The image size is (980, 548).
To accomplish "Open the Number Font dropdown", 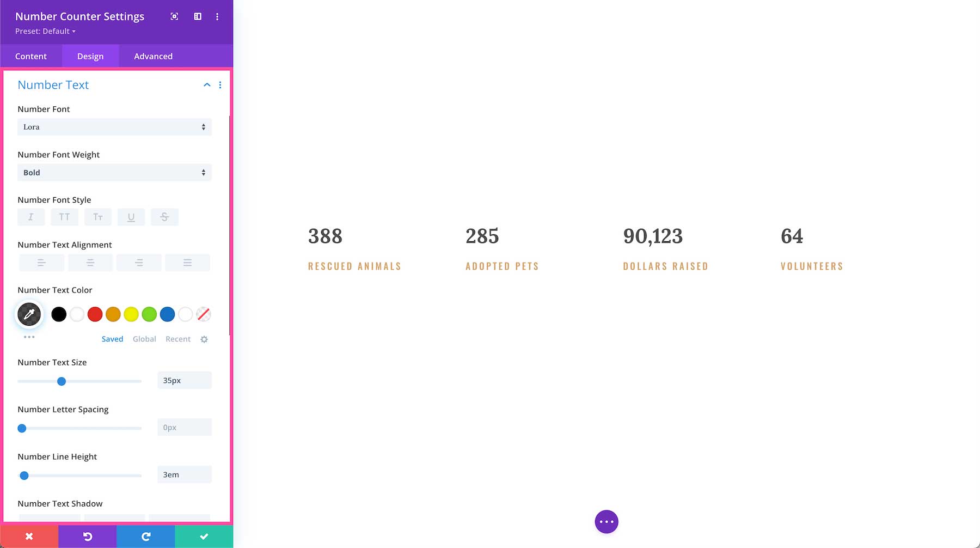I will [x=114, y=127].
